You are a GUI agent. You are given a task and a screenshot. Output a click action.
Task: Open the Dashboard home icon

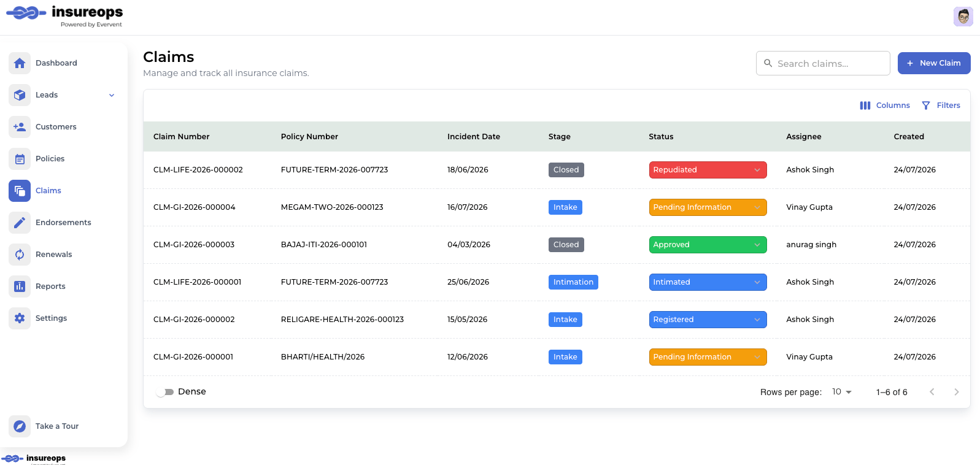20,63
